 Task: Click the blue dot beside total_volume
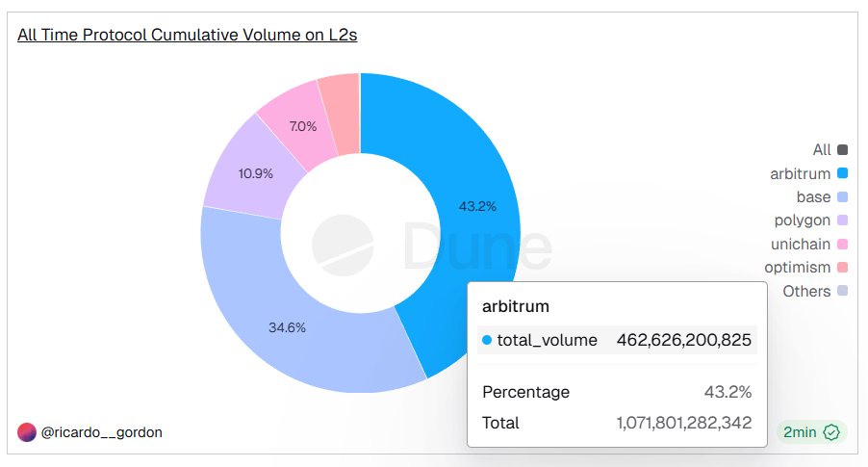pos(487,340)
